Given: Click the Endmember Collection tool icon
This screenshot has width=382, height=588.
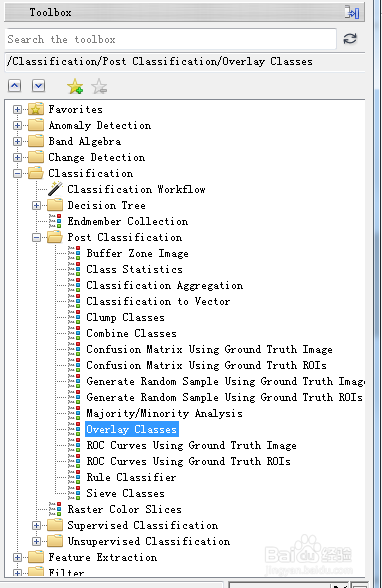Looking at the screenshot, I should point(55,221).
